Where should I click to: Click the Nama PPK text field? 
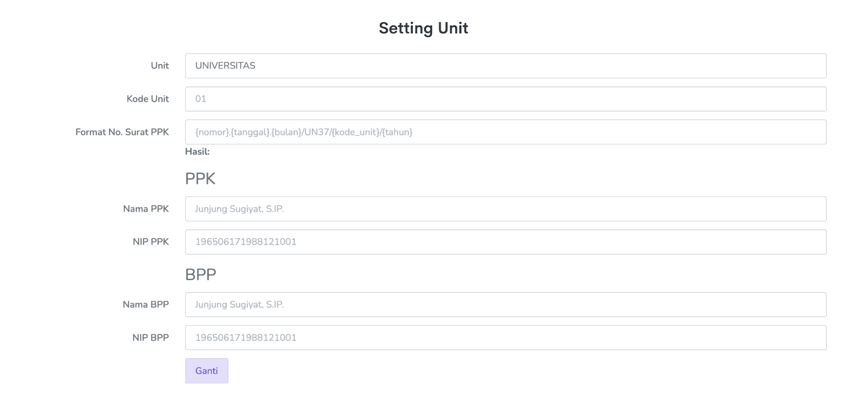point(505,209)
